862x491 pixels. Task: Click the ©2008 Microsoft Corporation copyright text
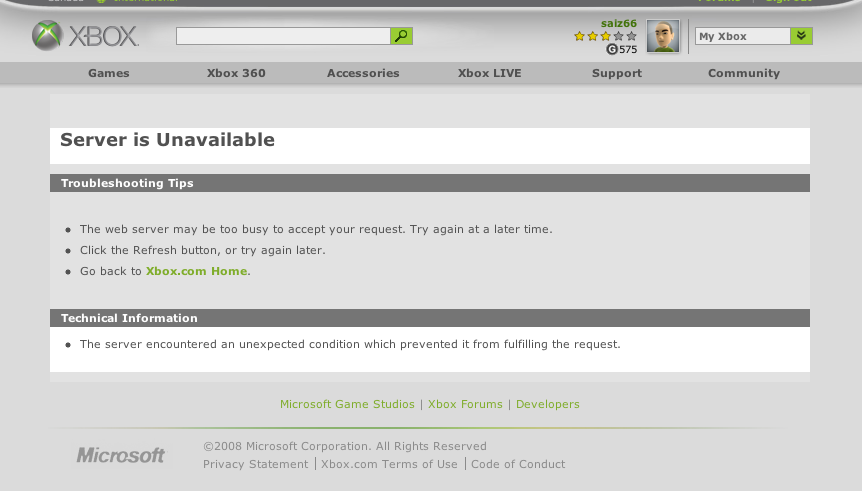345,446
